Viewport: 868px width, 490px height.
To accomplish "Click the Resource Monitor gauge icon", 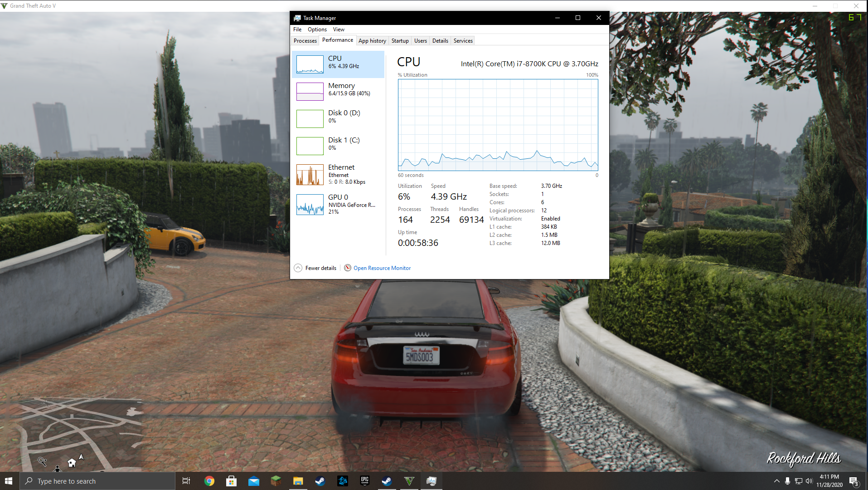I will [x=348, y=268].
